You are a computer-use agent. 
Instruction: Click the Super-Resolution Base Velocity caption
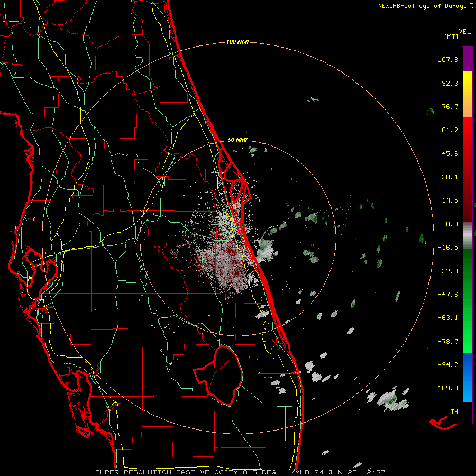coord(240,472)
